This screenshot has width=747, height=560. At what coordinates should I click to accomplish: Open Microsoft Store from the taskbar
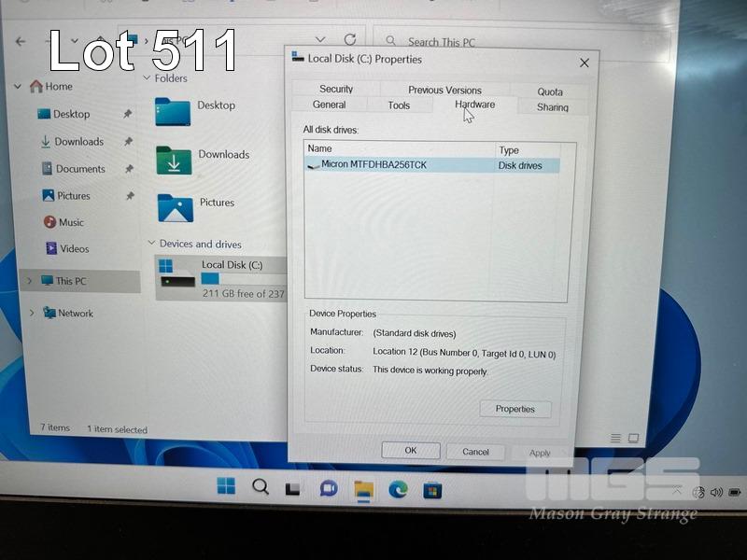[431, 490]
